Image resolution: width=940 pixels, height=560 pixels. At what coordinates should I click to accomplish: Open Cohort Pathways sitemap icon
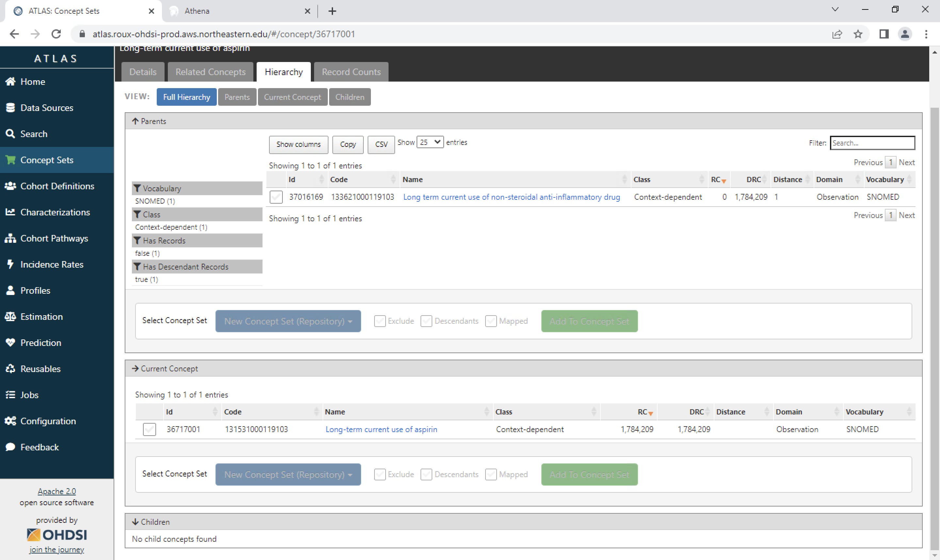tap(10, 238)
